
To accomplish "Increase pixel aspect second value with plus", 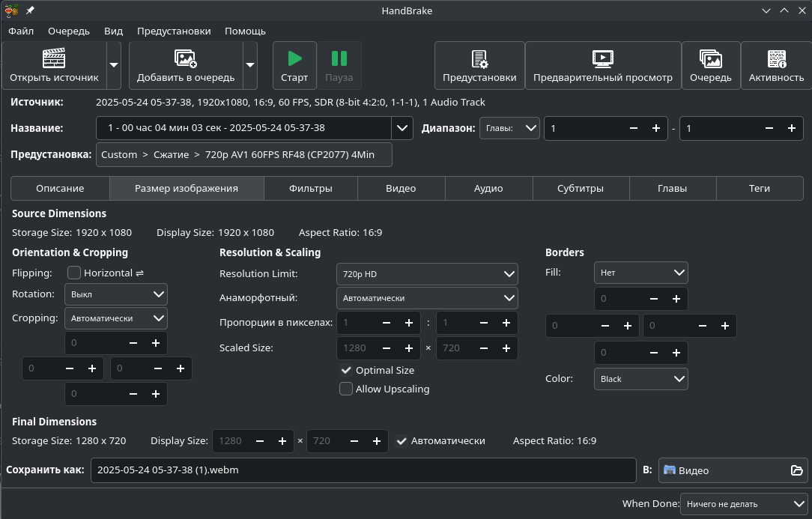I will coord(506,323).
